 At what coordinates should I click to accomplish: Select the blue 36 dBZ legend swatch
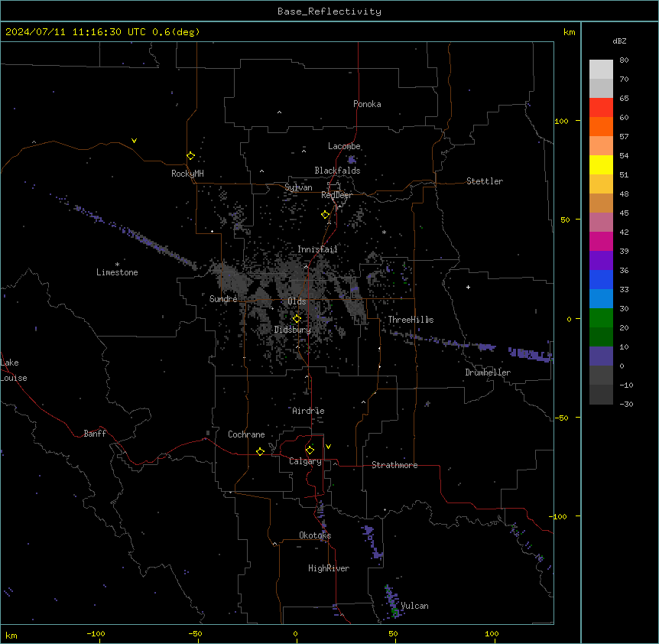click(601, 279)
